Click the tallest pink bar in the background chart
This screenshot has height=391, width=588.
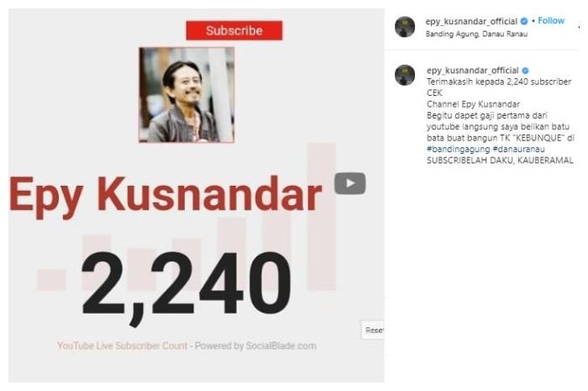[x=322, y=216]
